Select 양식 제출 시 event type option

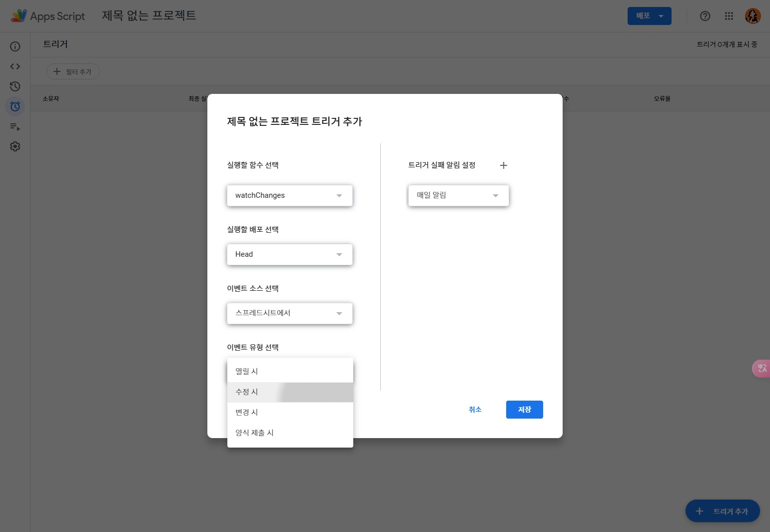click(290, 433)
